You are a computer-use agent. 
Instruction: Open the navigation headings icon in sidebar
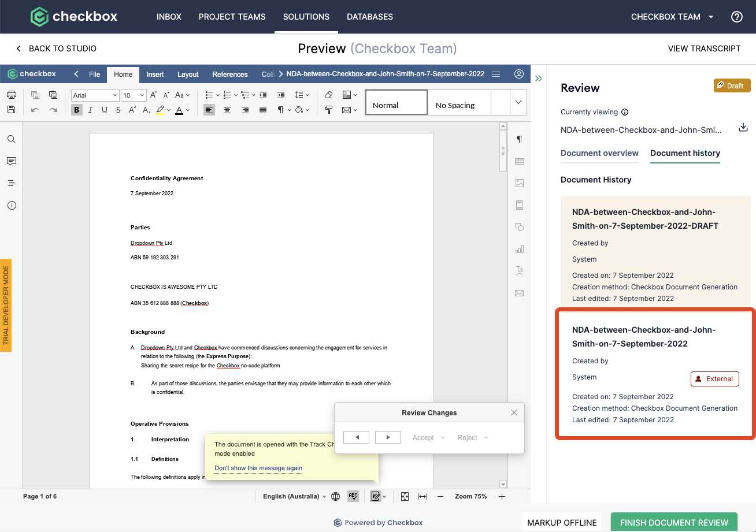point(12,183)
